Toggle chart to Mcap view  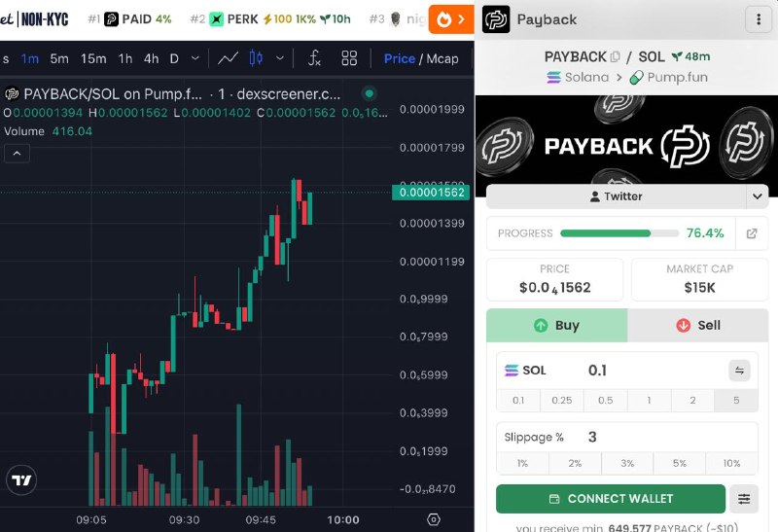[442, 58]
